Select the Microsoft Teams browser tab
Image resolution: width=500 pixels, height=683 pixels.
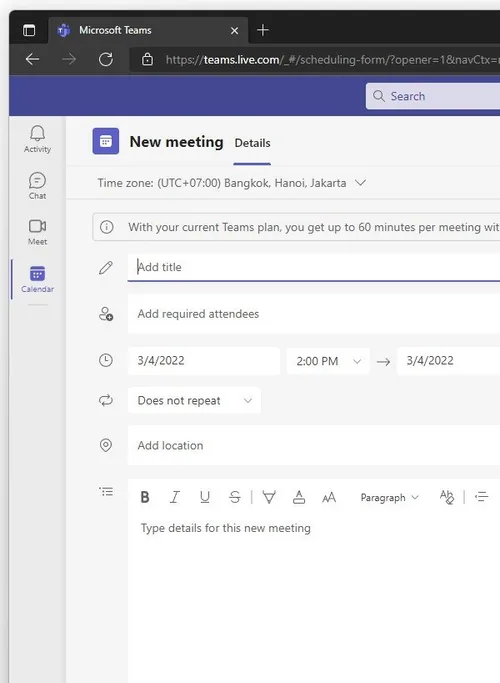(148, 30)
